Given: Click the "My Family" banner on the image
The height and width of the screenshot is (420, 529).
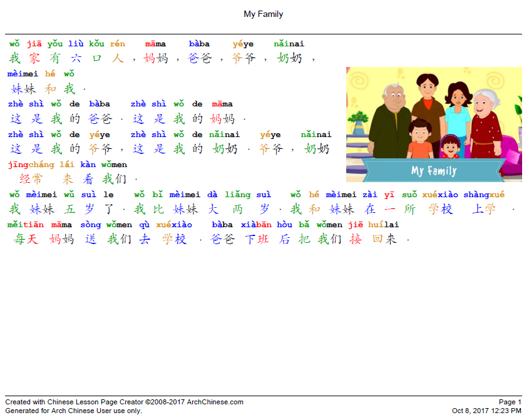Looking at the screenshot, I should coord(434,170).
